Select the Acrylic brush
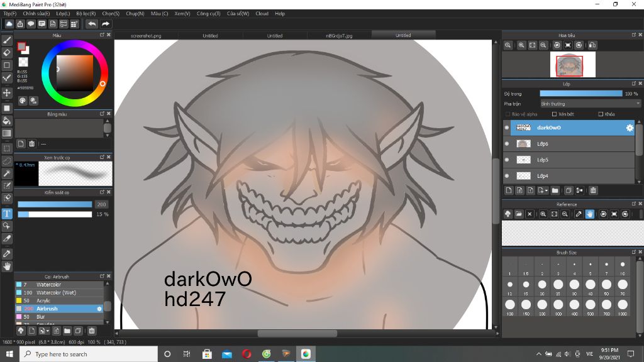The image size is (644, 362). tap(59, 301)
